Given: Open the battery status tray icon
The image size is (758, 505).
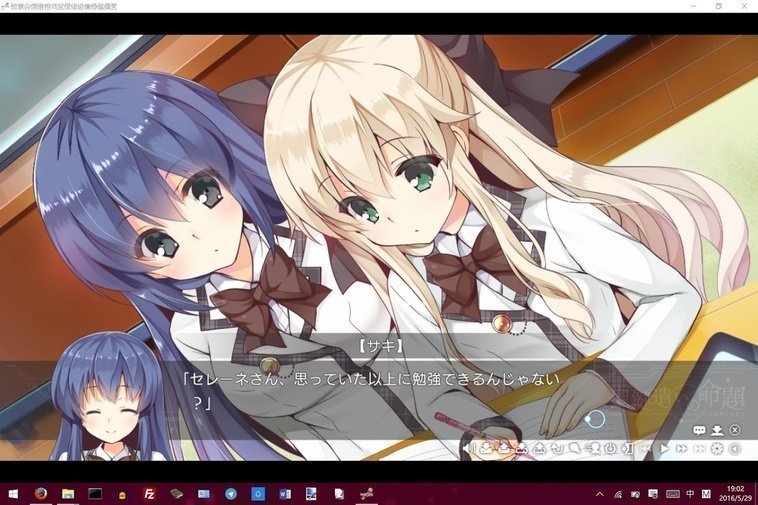Looking at the screenshot, I should 635,494.
